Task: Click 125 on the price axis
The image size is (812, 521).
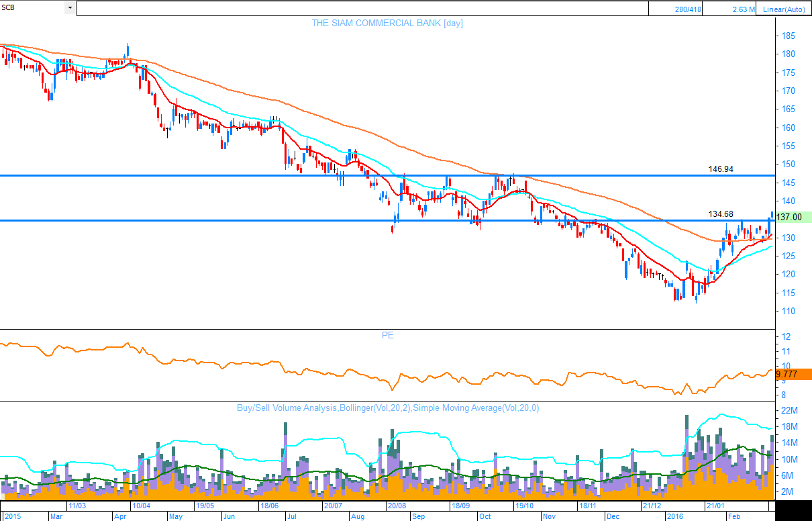Action: tap(789, 256)
